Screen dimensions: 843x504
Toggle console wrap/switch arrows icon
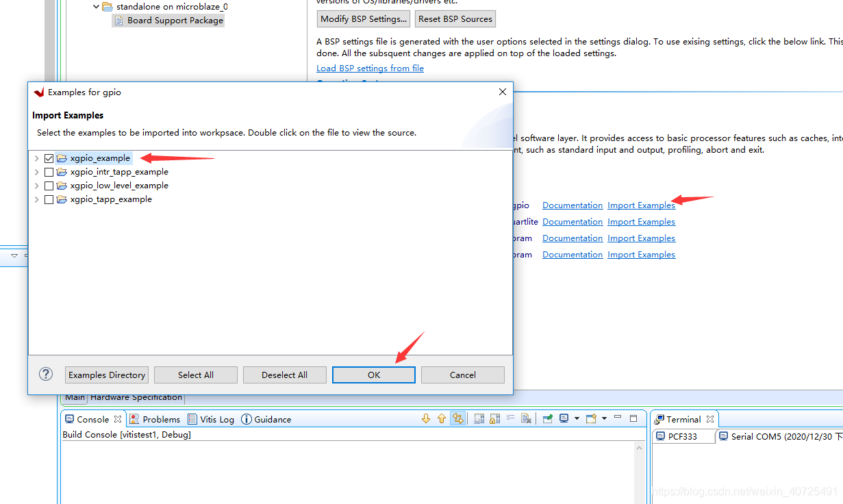tap(458, 418)
